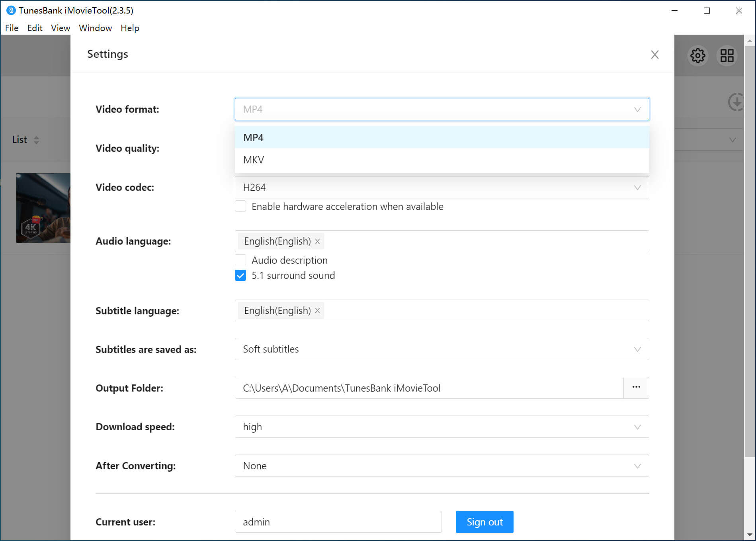Image resolution: width=756 pixels, height=541 pixels.
Task: Open the Edit menu
Action: tap(35, 28)
